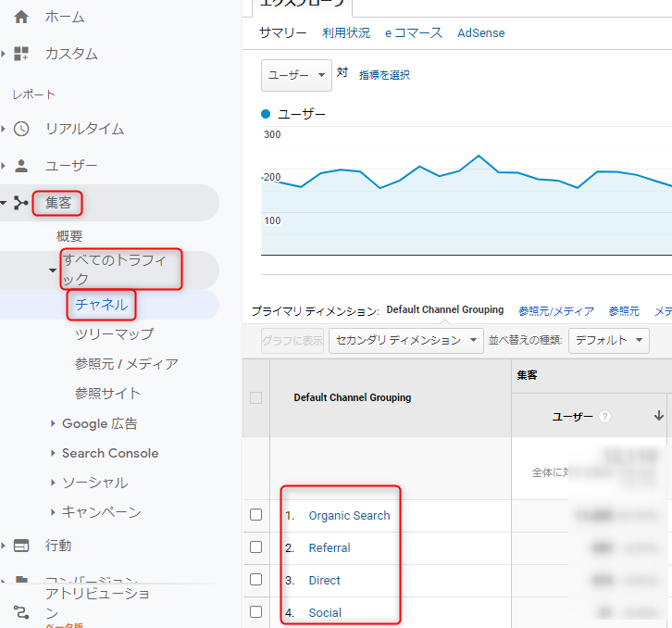Click the Organic Search channel link
Image resolution: width=672 pixels, height=628 pixels.
[349, 515]
